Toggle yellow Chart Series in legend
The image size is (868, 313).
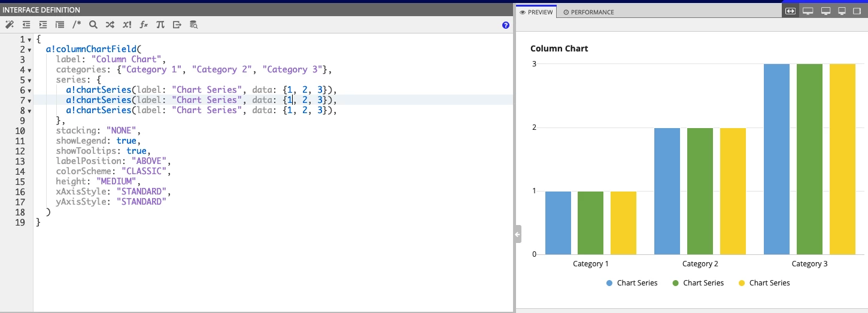tap(764, 283)
